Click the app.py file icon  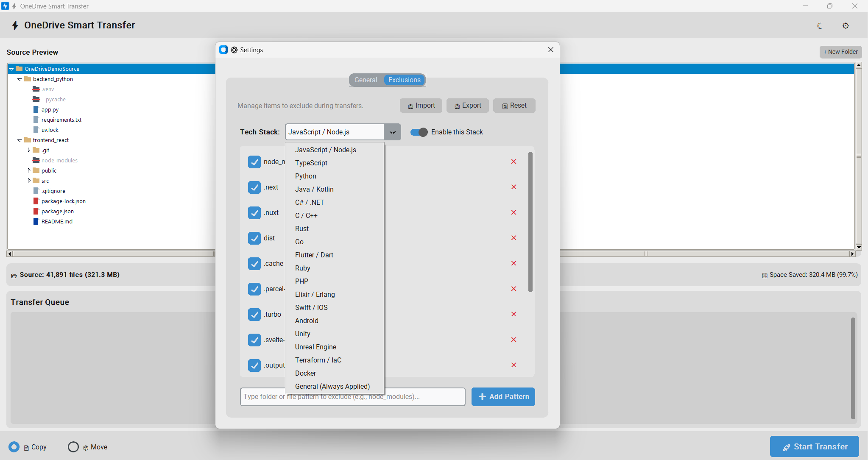point(36,109)
